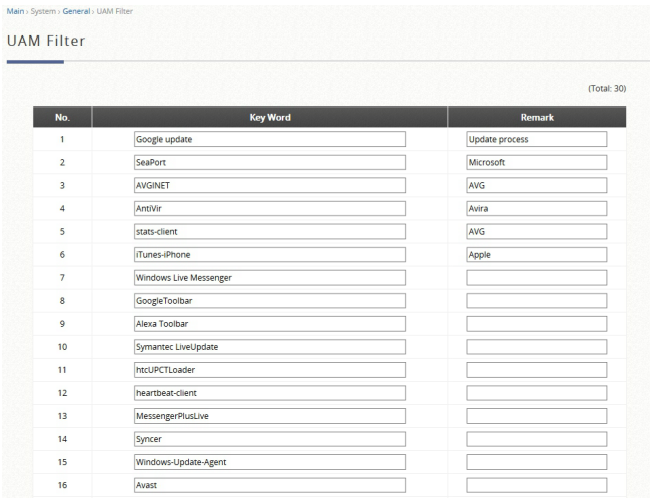The width and height of the screenshot is (650, 498).
Task: Edit the Windows Live Messenger keyword field
Action: pyautogui.click(x=270, y=277)
